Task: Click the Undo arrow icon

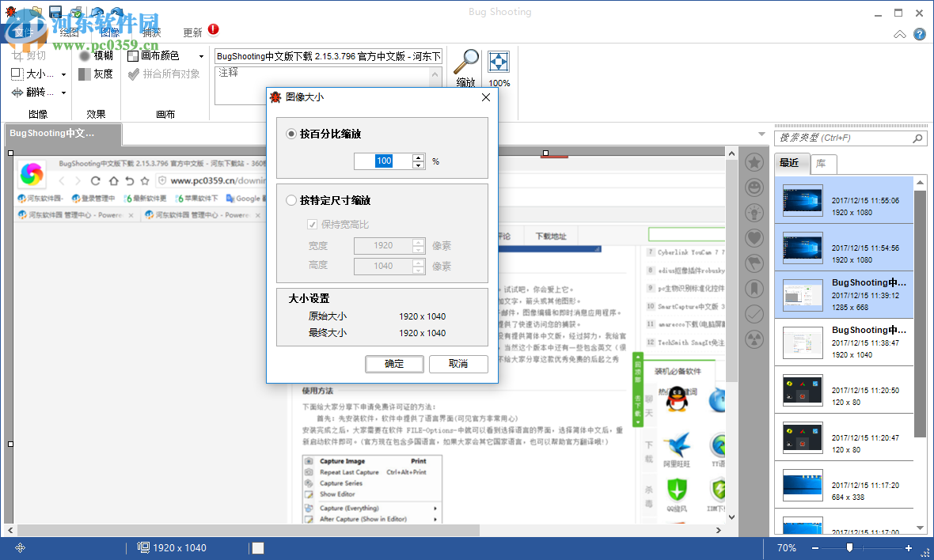Action: pyautogui.click(x=97, y=11)
